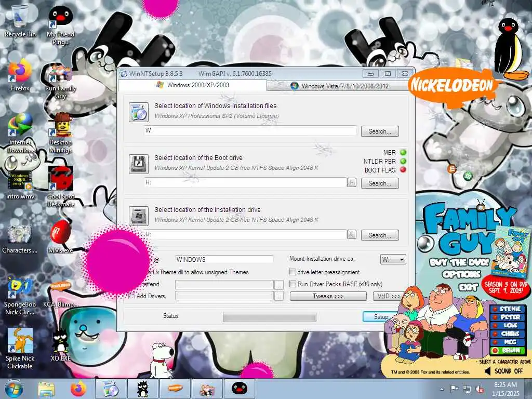532x399 pixels.
Task: Click Buy the DVD! link
Action: tap(459, 262)
